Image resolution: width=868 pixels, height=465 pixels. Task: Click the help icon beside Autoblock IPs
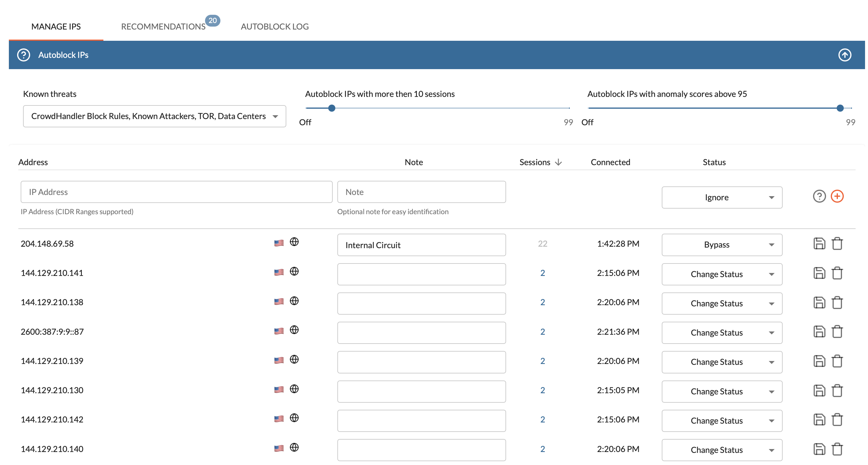[x=24, y=55]
